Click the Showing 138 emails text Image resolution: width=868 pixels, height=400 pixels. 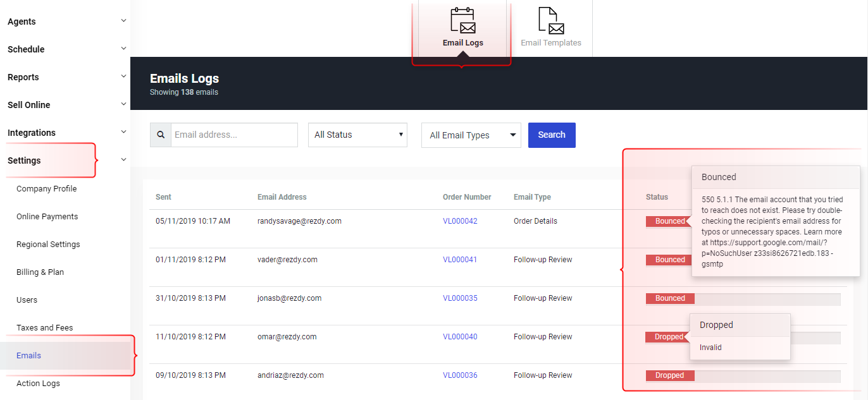pyautogui.click(x=184, y=92)
